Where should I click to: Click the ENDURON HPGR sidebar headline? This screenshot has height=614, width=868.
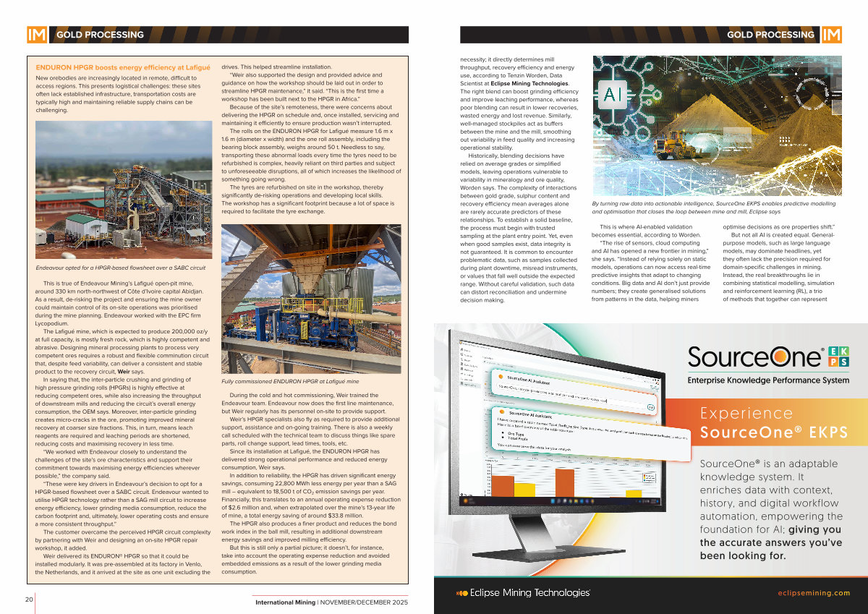click(123, 67)
